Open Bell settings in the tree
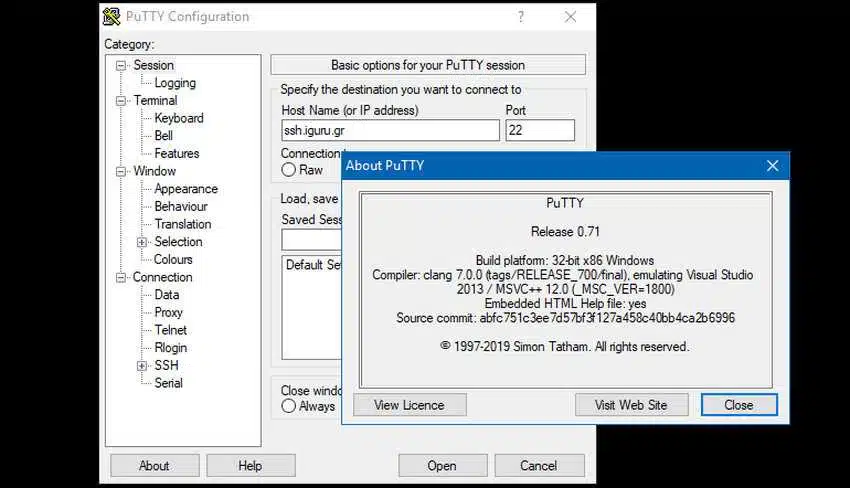This screenshot has height=488, width=850. (163, 136)
